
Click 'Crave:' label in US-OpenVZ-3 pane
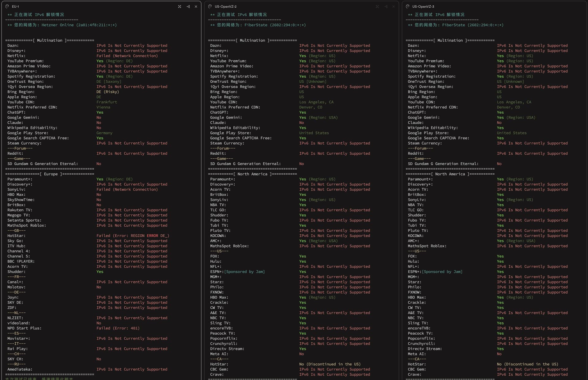point(415,374)
